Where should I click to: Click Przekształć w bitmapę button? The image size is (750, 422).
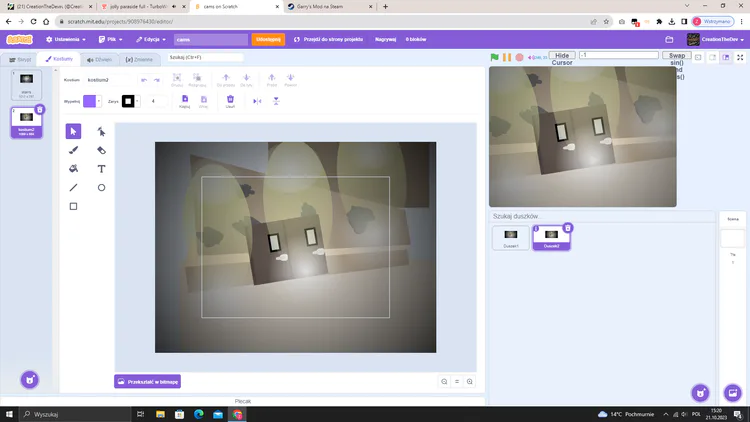(147, 381)
